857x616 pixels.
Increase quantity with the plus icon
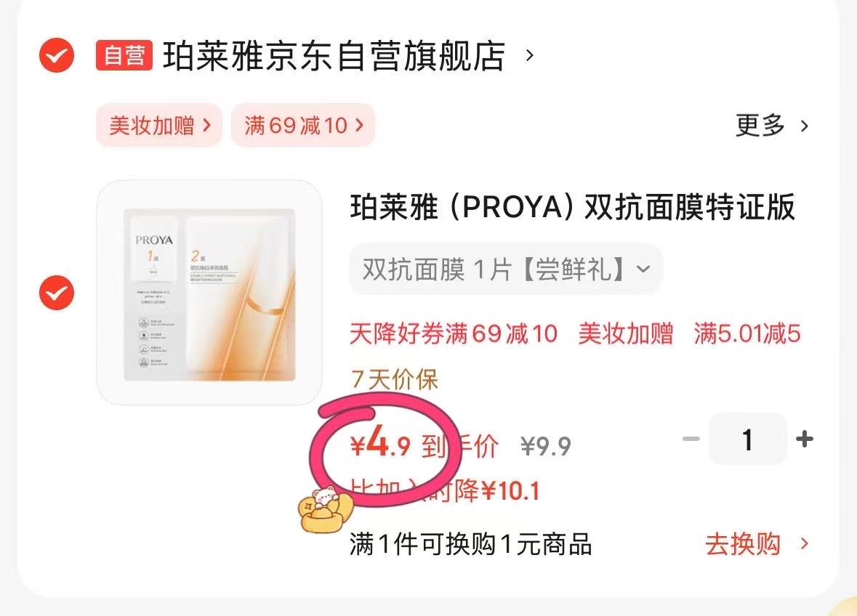pos(805,439)
